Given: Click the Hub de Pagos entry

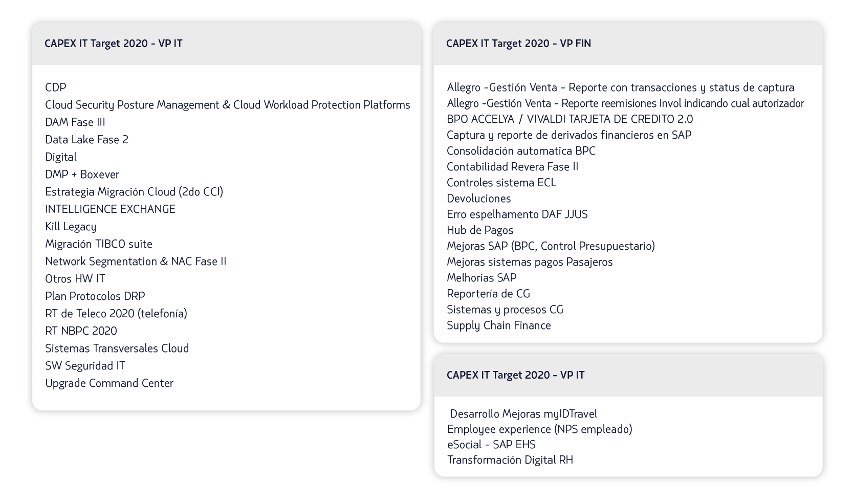Looking at the screenshot, I should click(480, 230).
